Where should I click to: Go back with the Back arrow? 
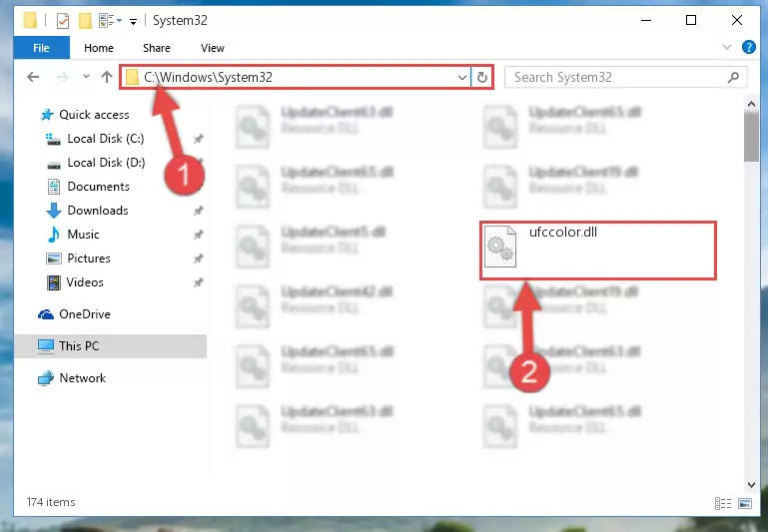(x=33, y=77)
